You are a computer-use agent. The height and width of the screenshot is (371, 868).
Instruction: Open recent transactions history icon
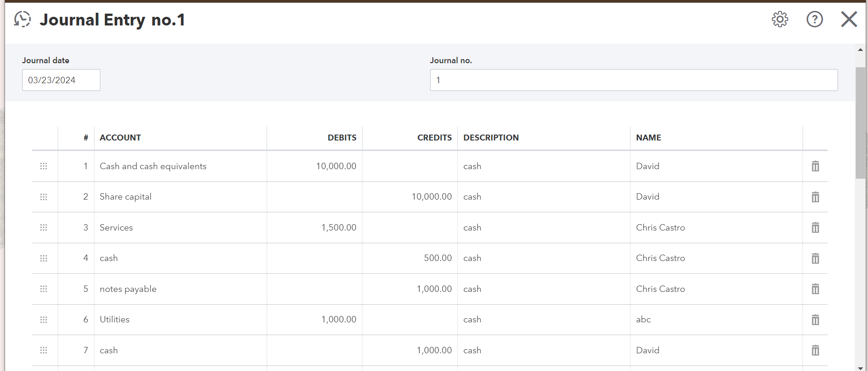pyautogui.click(x=22, y=20)
